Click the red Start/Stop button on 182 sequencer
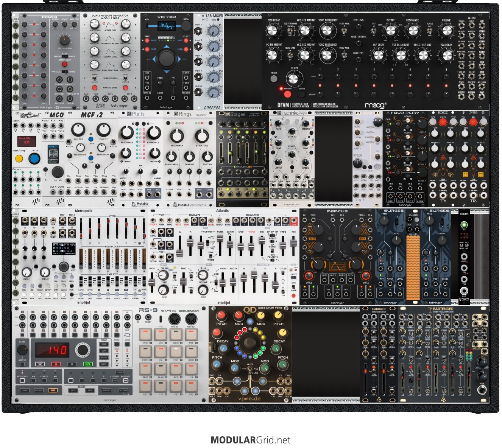The width and height of the screenshot is (502, 448). (x=64, y=64)
